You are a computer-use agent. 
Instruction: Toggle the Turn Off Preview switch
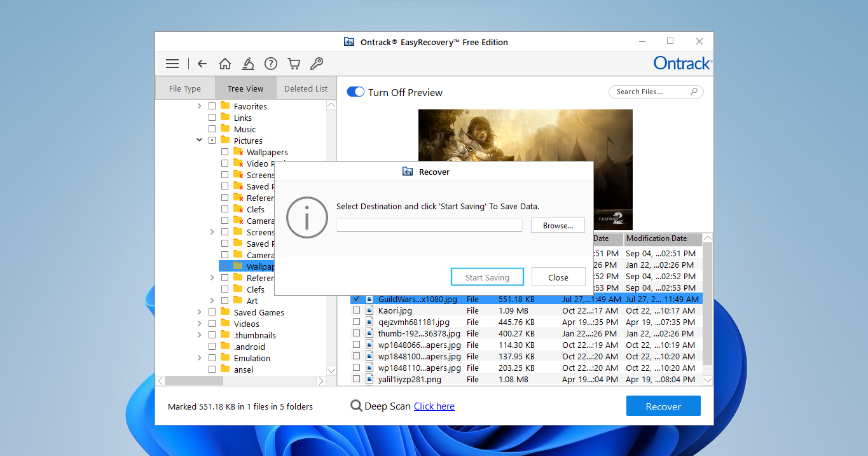click(355, 92)
